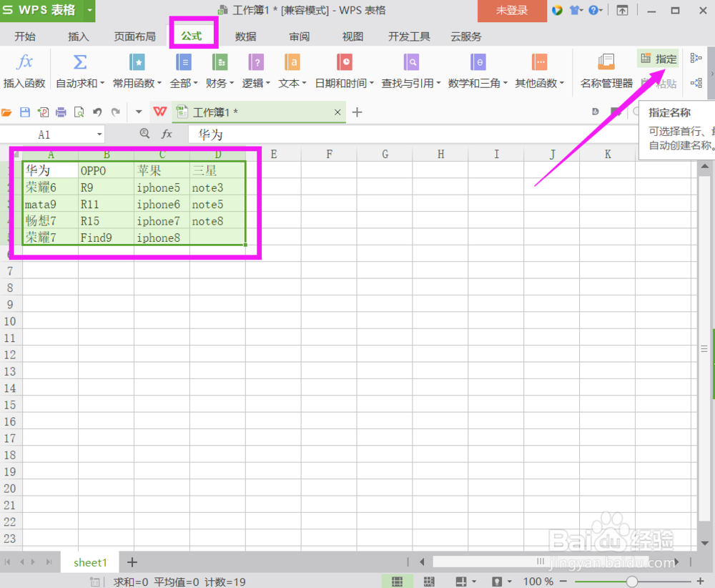Click the magnifier zoom icon beside formula bar
Viewport: 715px width, 588px height.
(x=144, y=134)
